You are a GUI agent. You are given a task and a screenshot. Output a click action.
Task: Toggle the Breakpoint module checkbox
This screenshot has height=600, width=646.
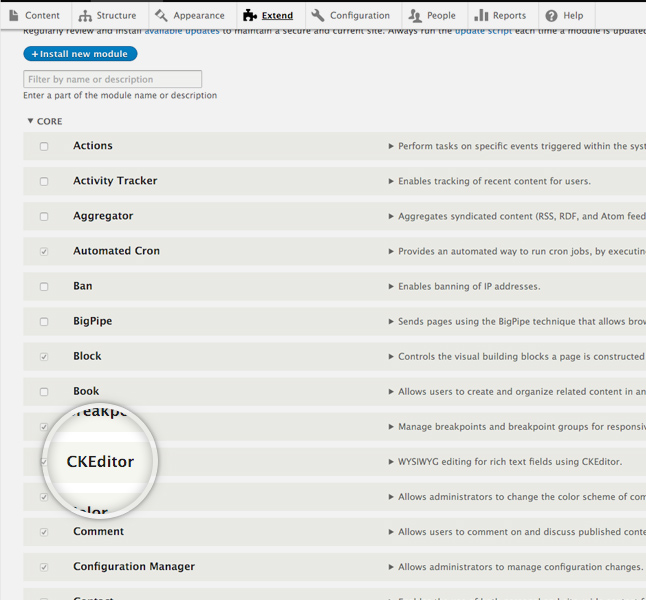(x=44, y=427)
